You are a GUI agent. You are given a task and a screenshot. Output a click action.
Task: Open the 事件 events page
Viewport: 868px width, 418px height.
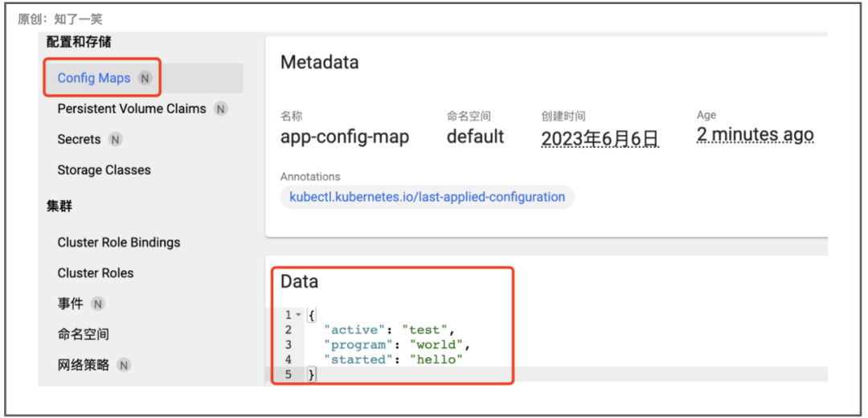70,303
